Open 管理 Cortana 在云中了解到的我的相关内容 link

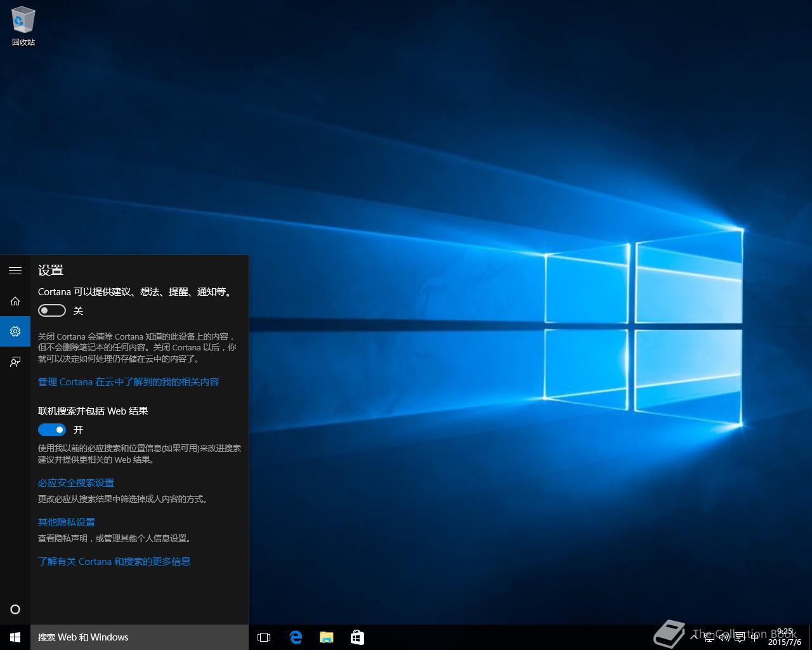(x=129, y=382)
